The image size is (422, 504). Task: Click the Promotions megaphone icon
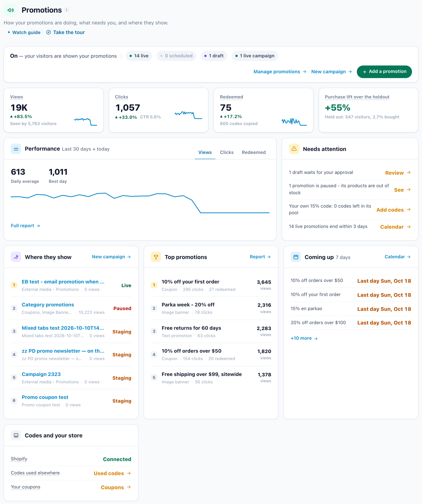10,10
